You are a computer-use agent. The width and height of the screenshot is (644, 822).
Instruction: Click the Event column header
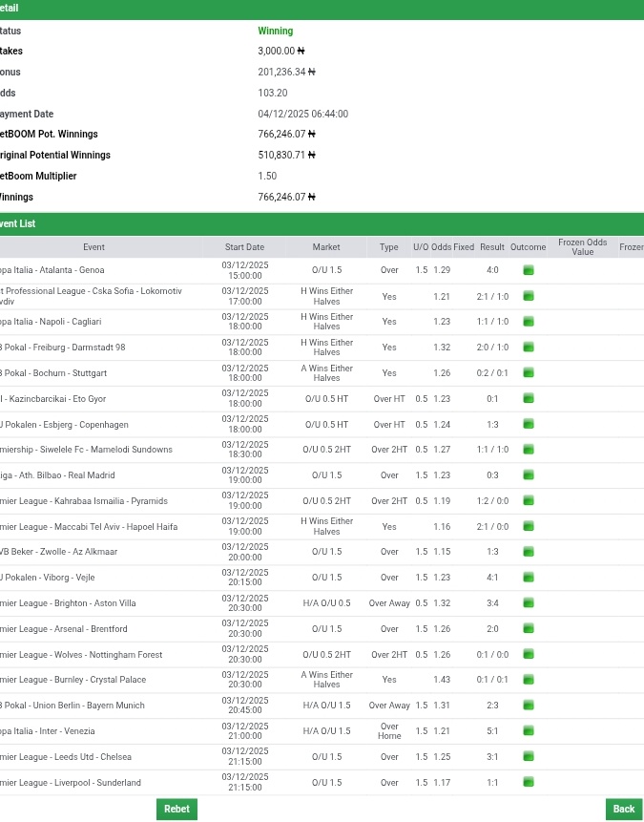click(x=93, y=247)
